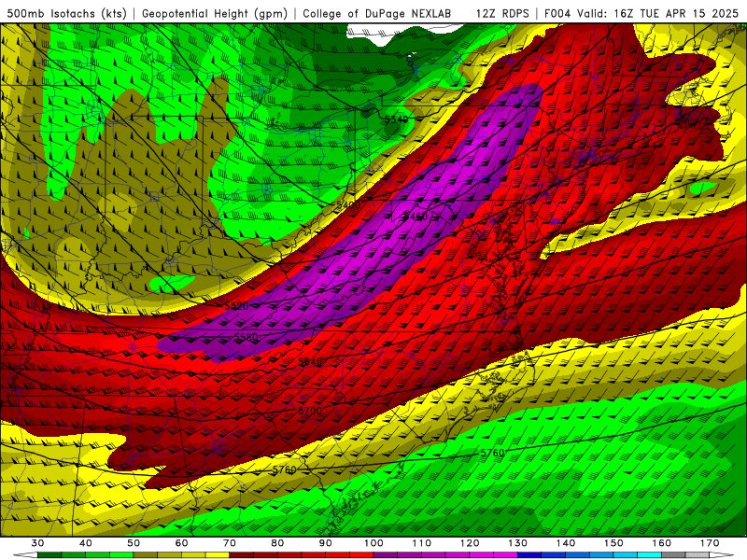Click the "Geopotential Height (gpm)" title text
The width and height of the screenshot is (747, 560).
pyautogui.click(x=215, y=13)
